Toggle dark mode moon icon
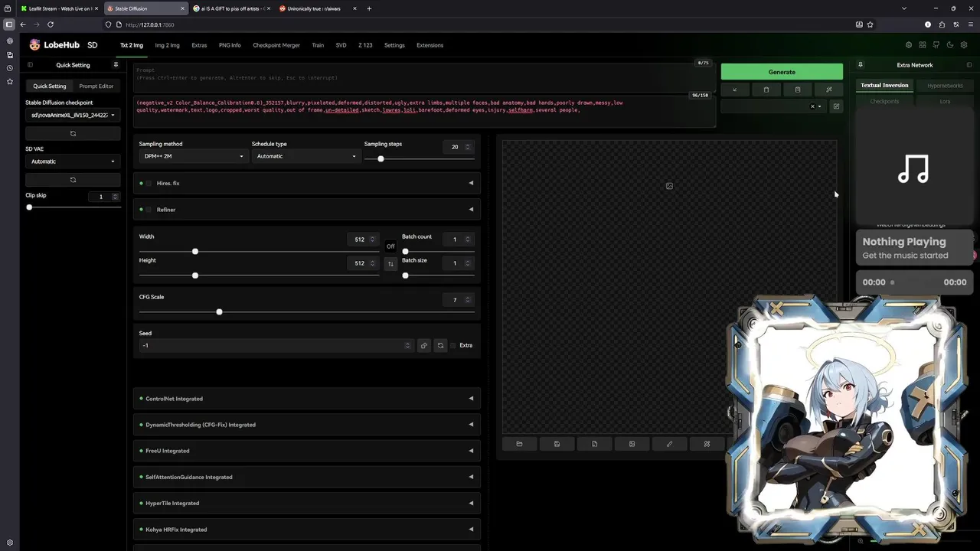980x551 pixels. 950,45
